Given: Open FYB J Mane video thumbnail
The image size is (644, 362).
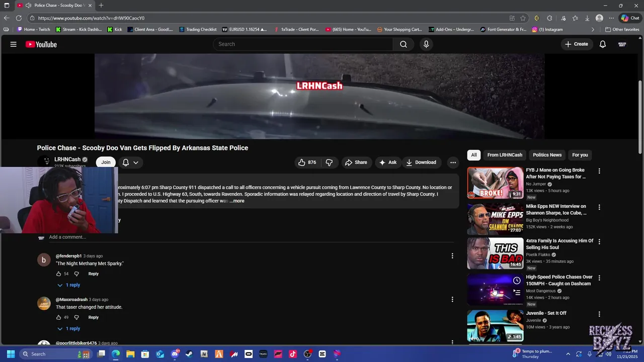Looking at the screenshot, I should tap(495, 183).
